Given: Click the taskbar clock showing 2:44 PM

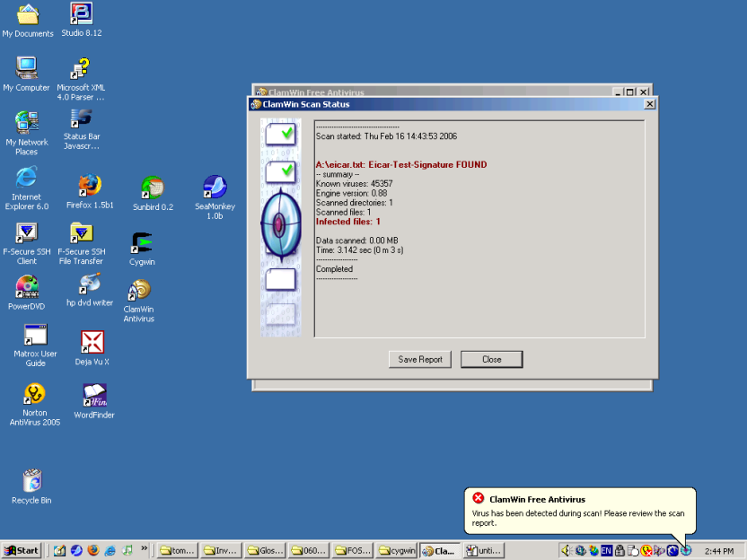Looking at the screenshot, I should [x=719, y=550].
